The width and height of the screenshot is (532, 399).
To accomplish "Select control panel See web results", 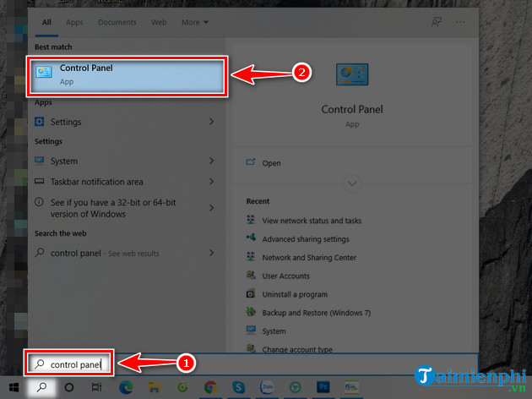I will (x=126, y=253).
